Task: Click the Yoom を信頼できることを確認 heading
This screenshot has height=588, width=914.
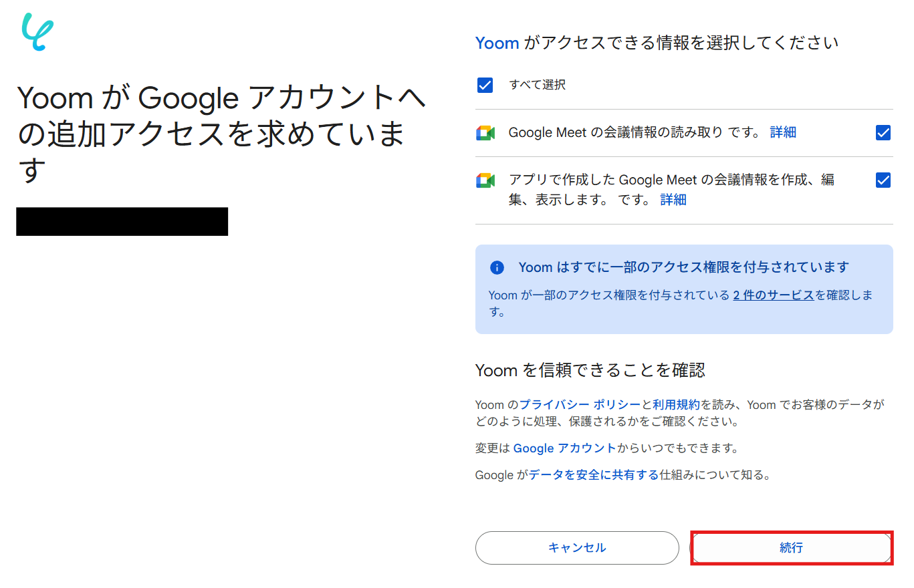Action: point(590,370)
